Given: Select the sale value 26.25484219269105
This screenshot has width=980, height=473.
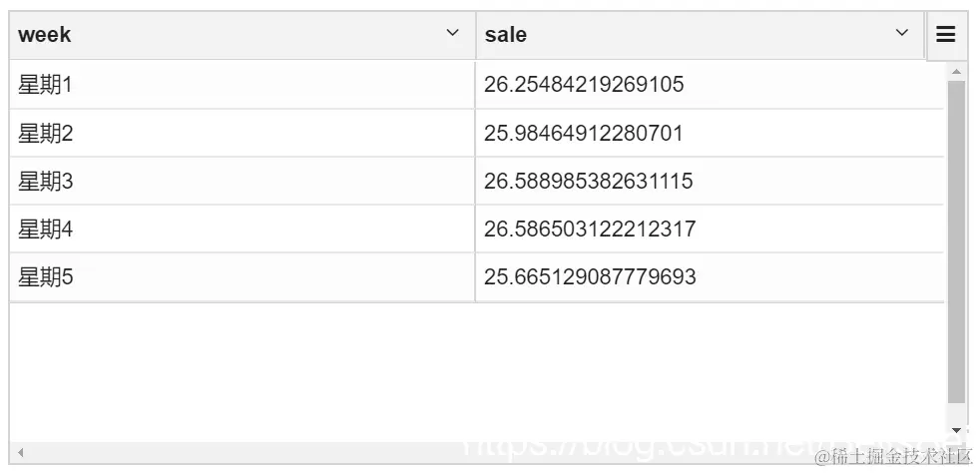Looking at the screenshot, I should tap(710, 85).
